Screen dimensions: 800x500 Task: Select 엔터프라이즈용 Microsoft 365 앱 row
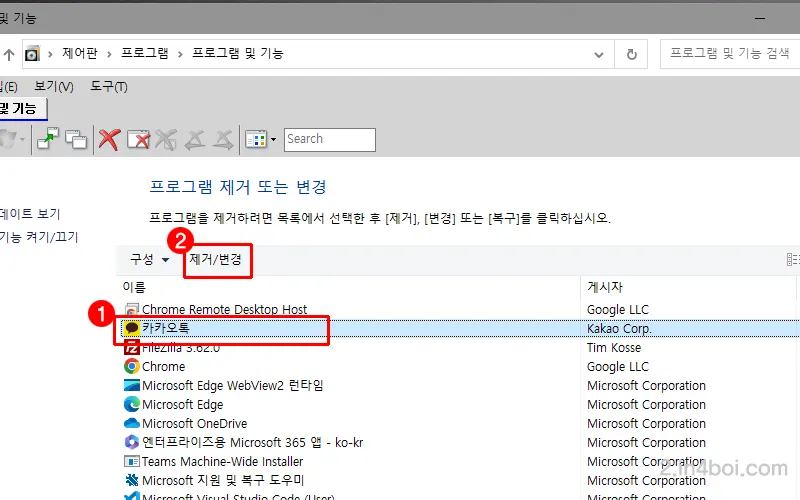[x=459, y=442]
